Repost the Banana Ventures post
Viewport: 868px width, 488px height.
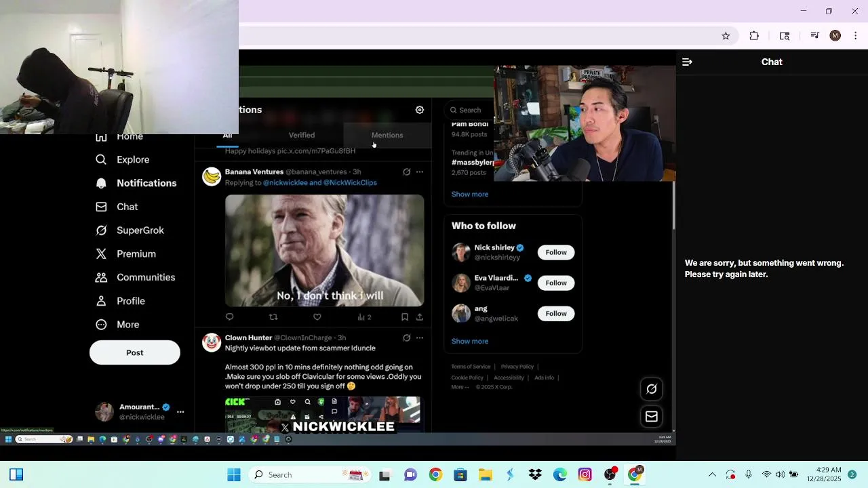point(273,317)
